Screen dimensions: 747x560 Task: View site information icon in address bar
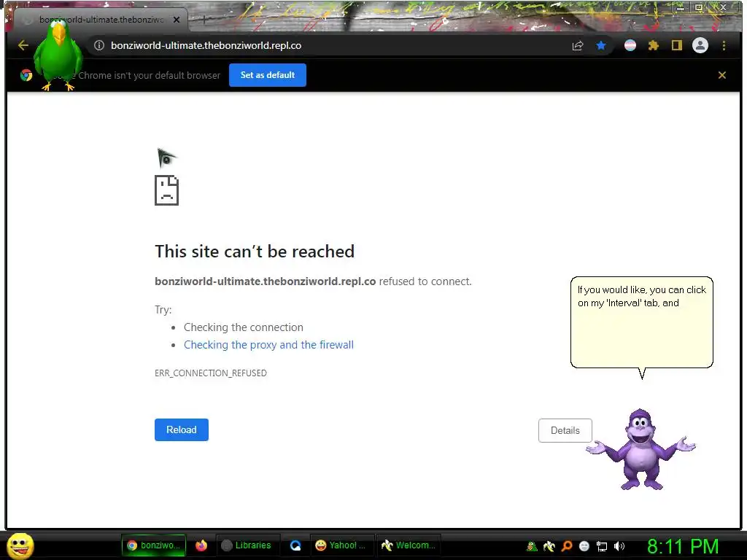pyautogui.click(x=99, y=45)
